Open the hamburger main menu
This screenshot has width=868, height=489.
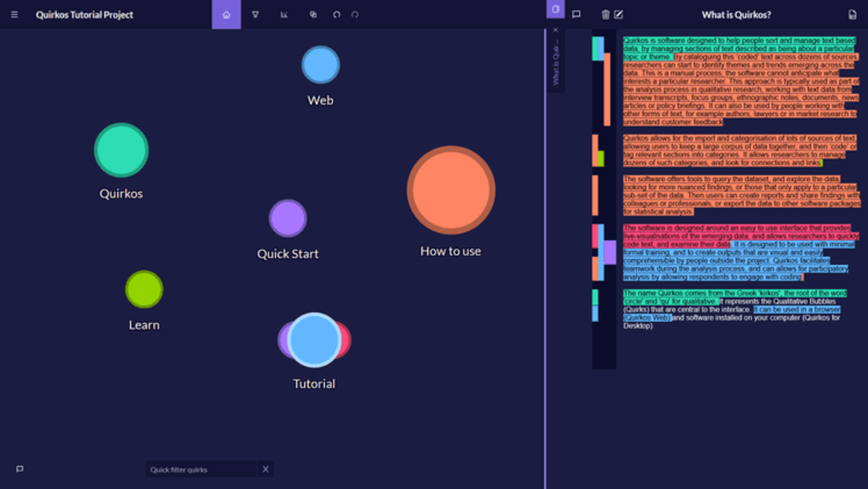pyautogui.click(x=14, y=15)
